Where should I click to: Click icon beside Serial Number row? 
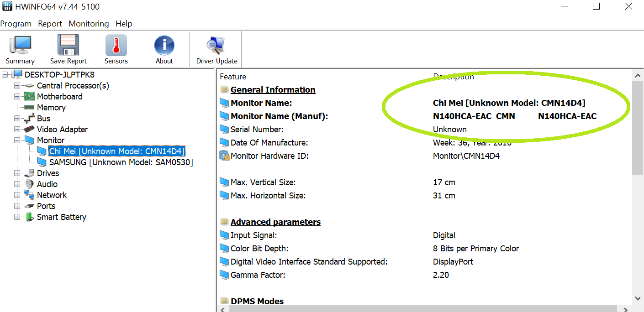tap(224, 129)
